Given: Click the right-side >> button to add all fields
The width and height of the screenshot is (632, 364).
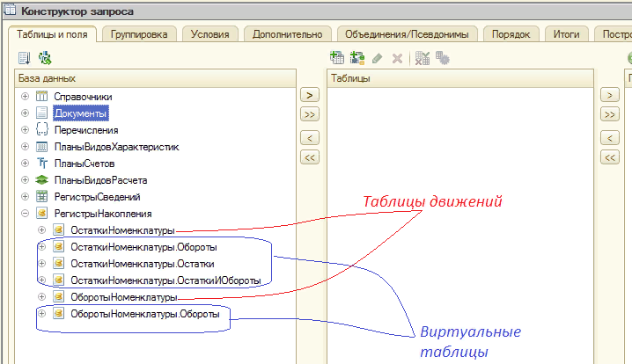Looking at the screenshot, I should 609,114.
